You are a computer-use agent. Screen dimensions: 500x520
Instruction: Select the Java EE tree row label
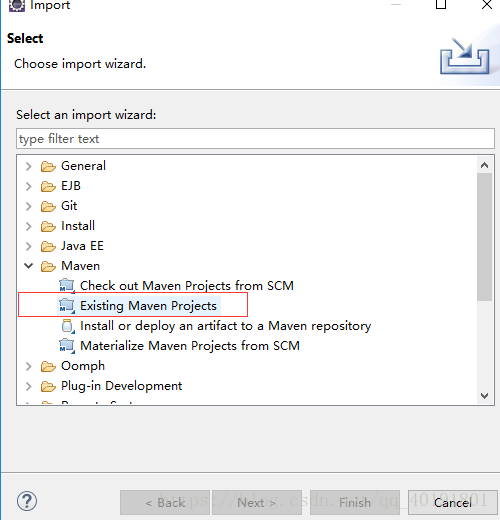pyautogui.click(x=82, y=246)
